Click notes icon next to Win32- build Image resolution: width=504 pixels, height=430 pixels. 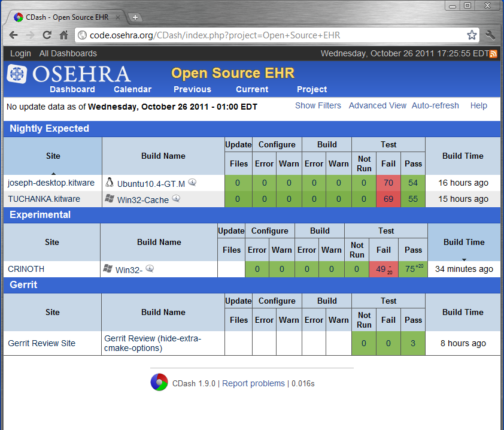(x=150, y=269)
